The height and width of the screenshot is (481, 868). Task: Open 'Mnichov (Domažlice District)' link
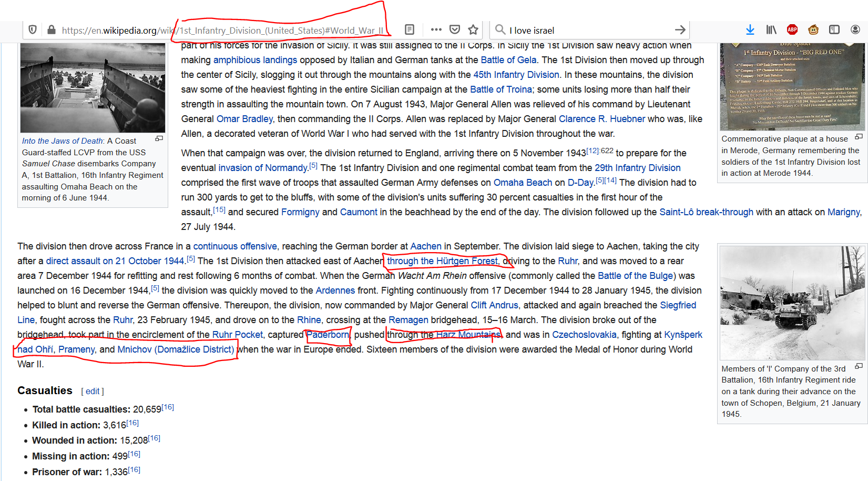point(176,349)
